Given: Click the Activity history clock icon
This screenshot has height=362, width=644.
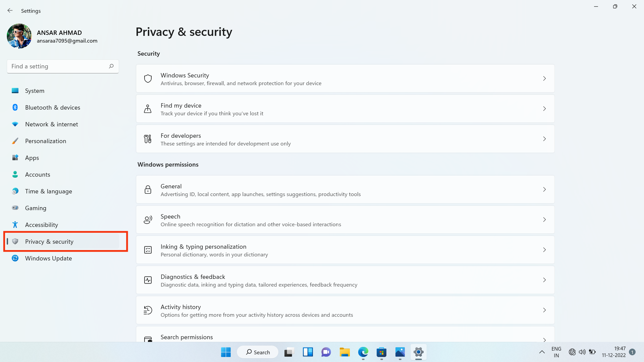Looking at the screenshot, I should (148, 310).
